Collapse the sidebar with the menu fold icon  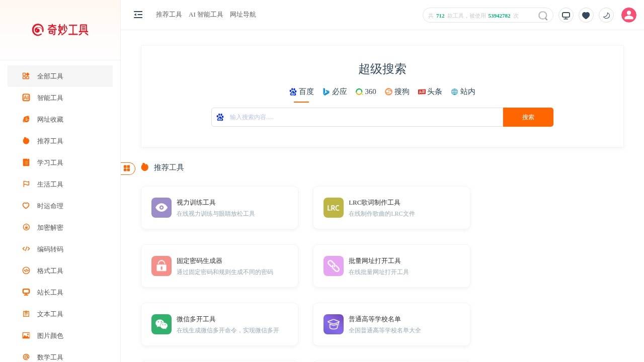point(138,15)
